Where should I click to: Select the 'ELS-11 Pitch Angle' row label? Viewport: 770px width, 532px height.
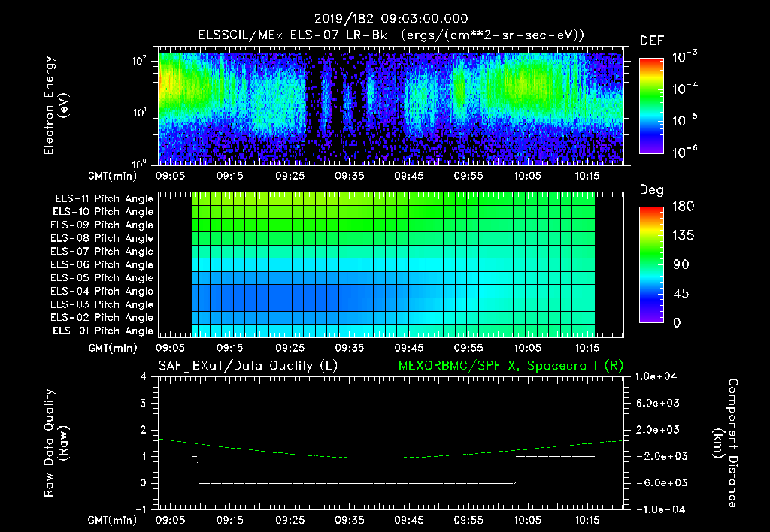[x=104, y=199]
